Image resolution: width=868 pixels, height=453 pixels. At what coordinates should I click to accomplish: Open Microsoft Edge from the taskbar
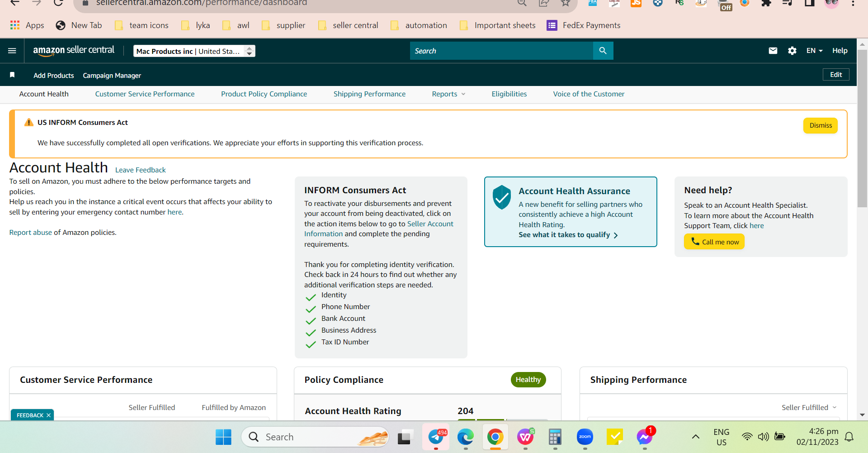pyautogui.click(x=466, y=437)
